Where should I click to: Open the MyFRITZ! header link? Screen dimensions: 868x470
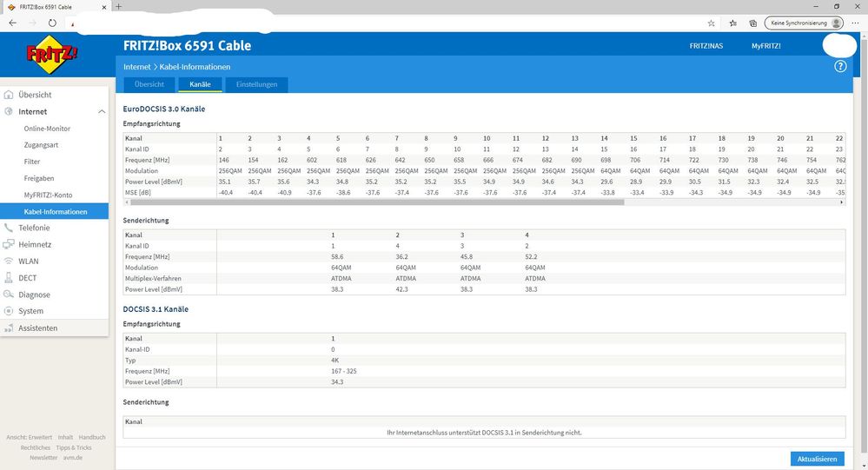(x=766, y=46)
